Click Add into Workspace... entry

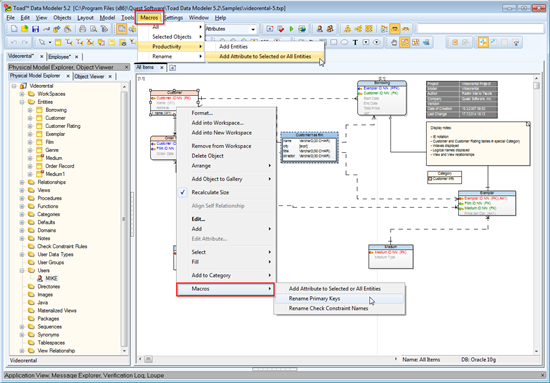tap(226, 123)
